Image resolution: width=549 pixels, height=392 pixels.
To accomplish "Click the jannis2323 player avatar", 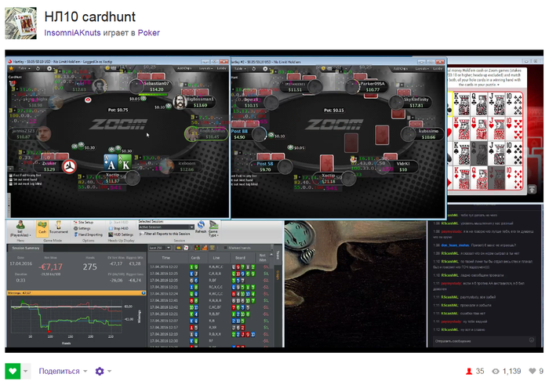I will pos(44,134).
